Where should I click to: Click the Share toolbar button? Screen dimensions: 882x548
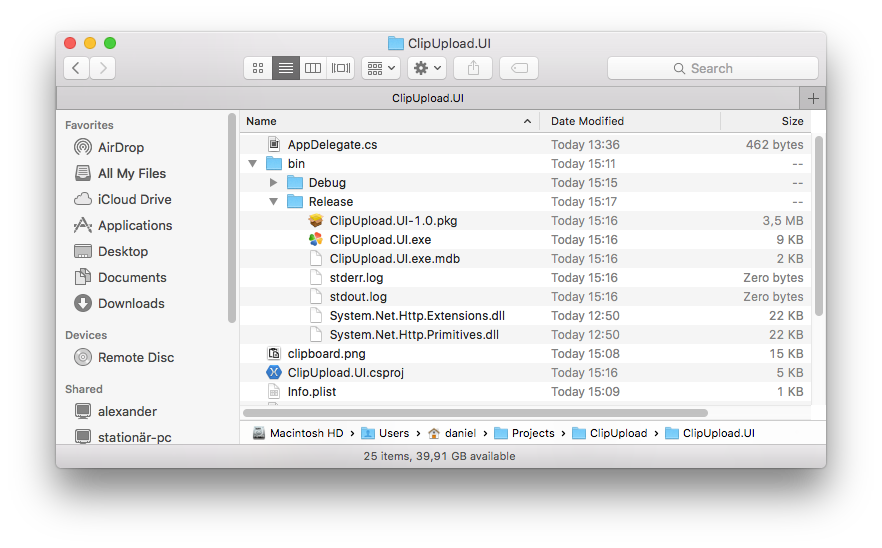[x=473, y=68]
